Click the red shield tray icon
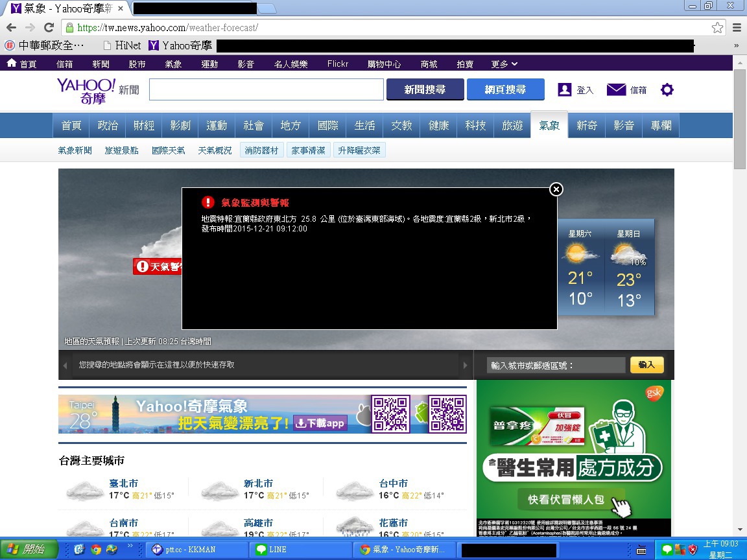The image size is (747, 560). [x=693, y=550]
